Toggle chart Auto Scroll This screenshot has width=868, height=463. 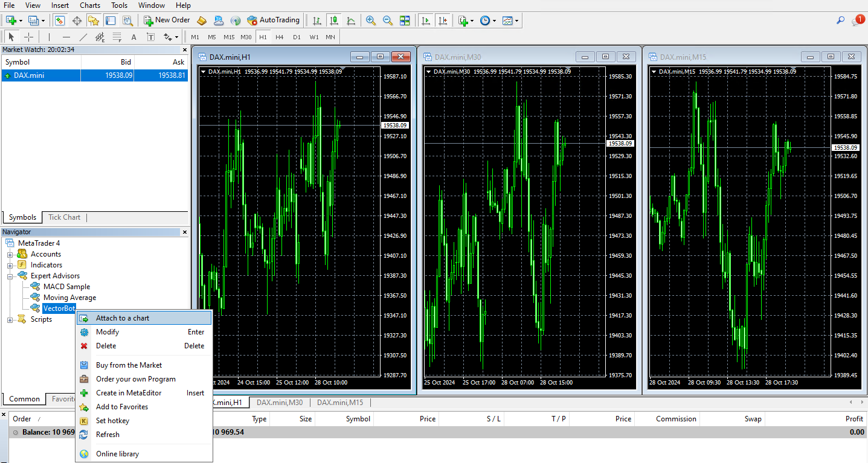(426, 21)
